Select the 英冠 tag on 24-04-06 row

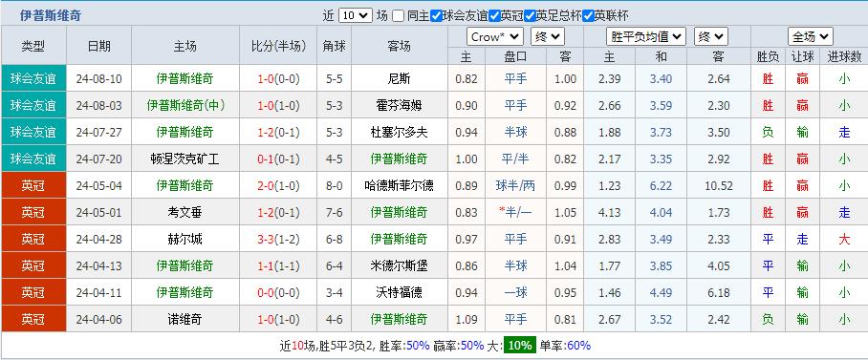coord(33,319)
